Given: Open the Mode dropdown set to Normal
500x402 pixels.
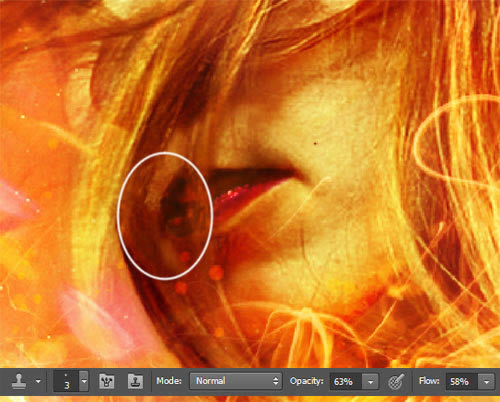Looking at the screenshot, I should [x=236, y=381].
